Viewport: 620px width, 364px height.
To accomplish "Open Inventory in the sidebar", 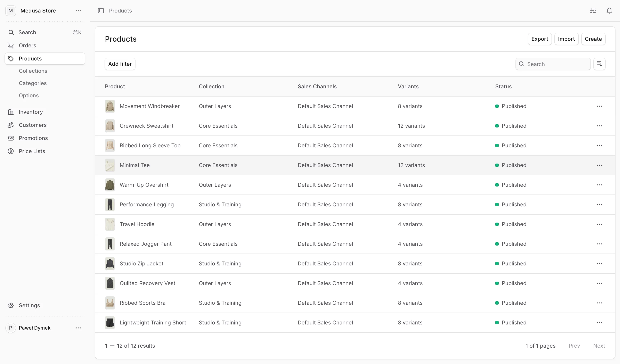I will pos(45,112).
